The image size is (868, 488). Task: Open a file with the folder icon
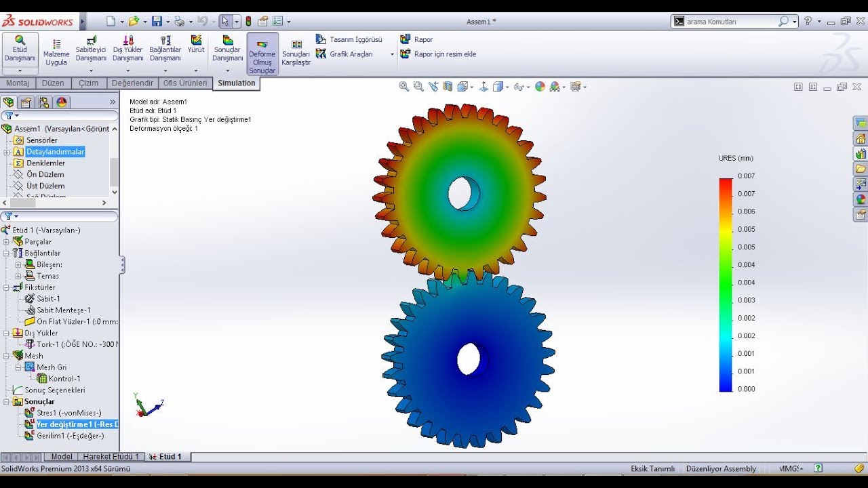click(x=134, y=22)
